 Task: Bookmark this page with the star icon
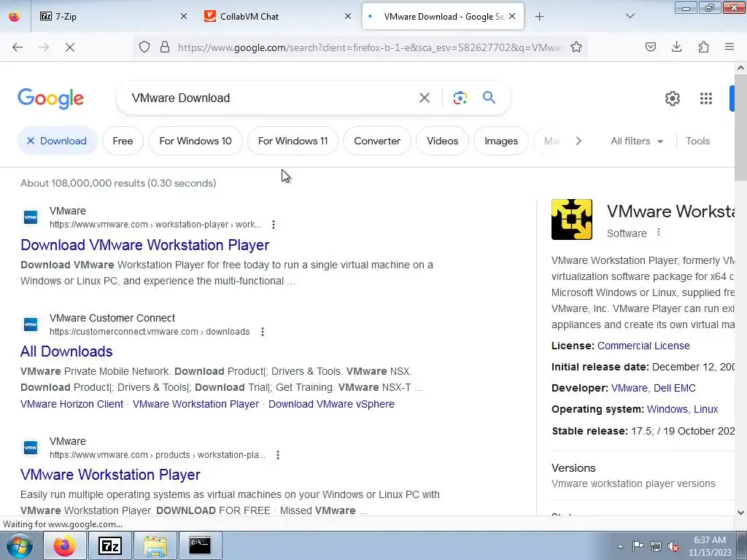(x=576, y=47)
